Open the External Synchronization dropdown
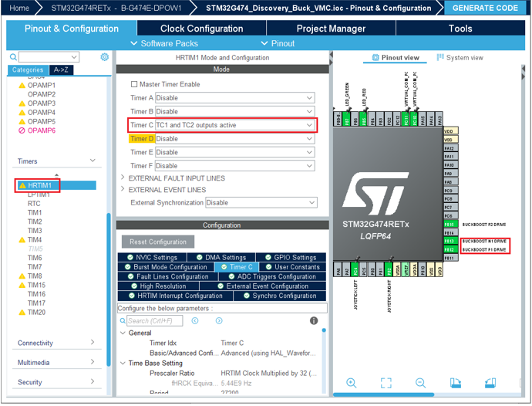This screenshot has height=406, width=532. pyautogui.click(x=261, y=202)
